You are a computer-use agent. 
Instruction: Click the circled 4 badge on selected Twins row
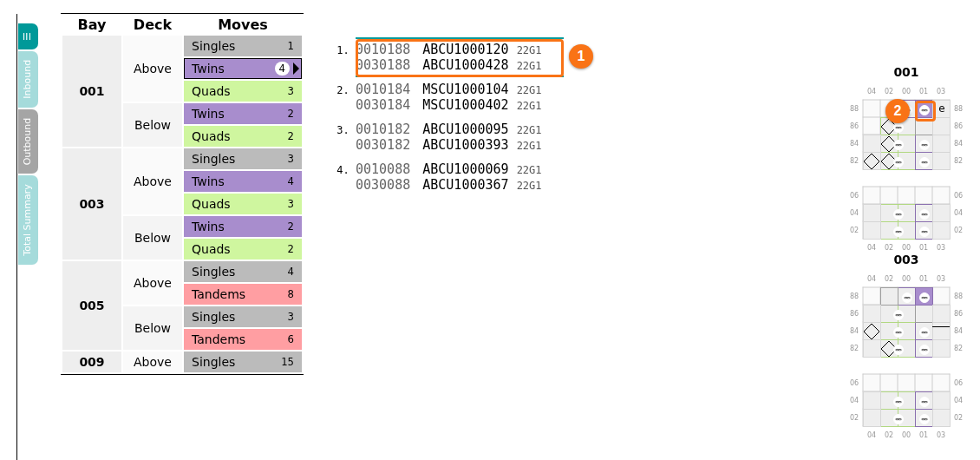click(282, 69)
